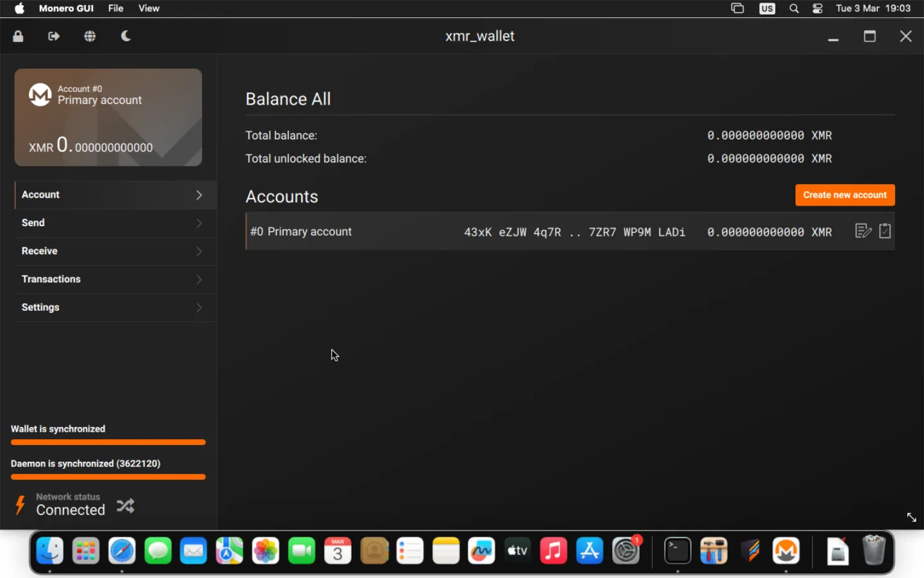Open Music from the Dock

coord(554,551)
